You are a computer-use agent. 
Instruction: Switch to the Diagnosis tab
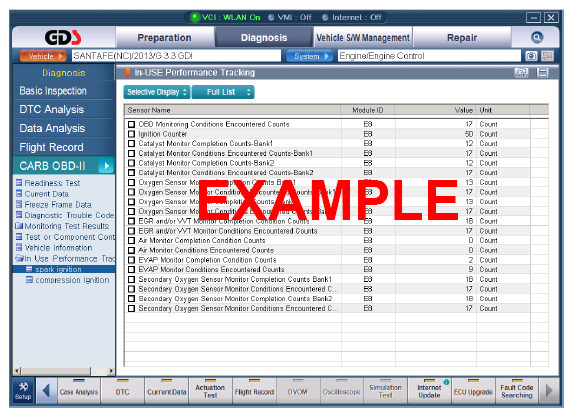click(264, 38)
